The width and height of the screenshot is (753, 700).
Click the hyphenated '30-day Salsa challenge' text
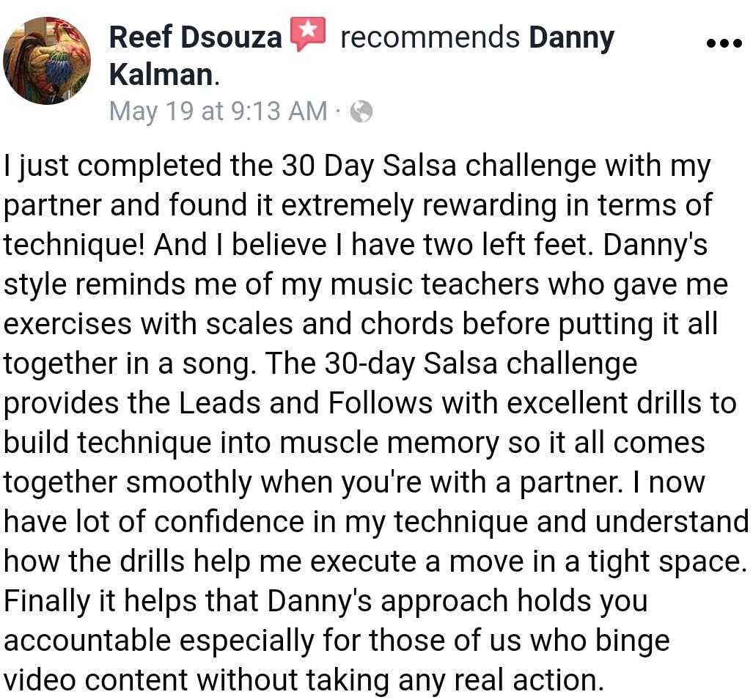click(x=481, y=364)
